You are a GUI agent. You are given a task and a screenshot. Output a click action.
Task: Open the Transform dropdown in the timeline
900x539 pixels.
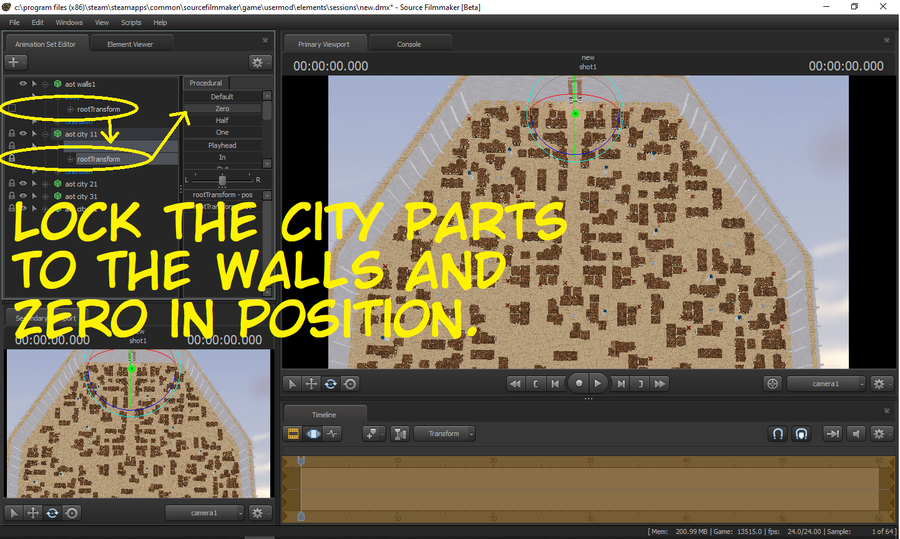446,434
